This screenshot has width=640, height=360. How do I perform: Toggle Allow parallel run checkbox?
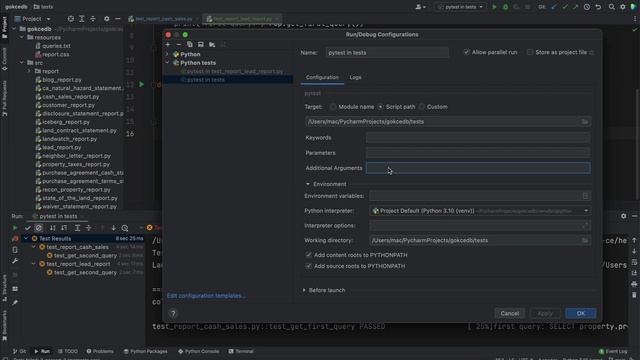[467, 52]
